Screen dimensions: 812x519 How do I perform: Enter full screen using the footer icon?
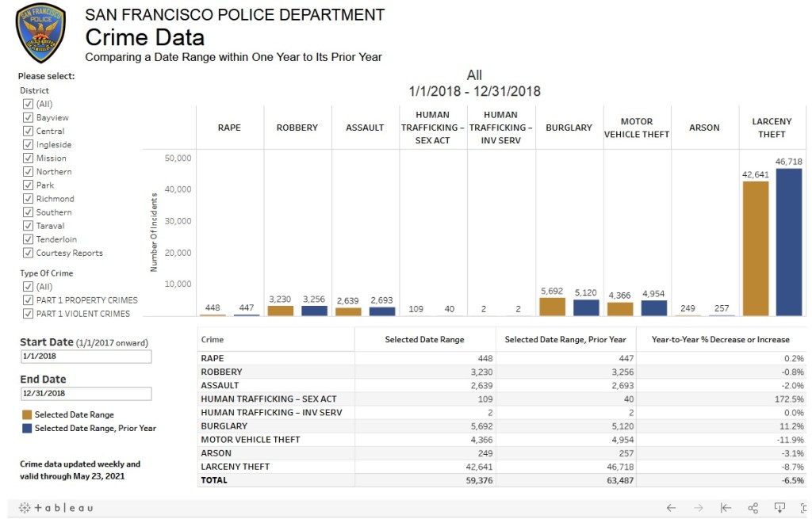click(802, 507)
